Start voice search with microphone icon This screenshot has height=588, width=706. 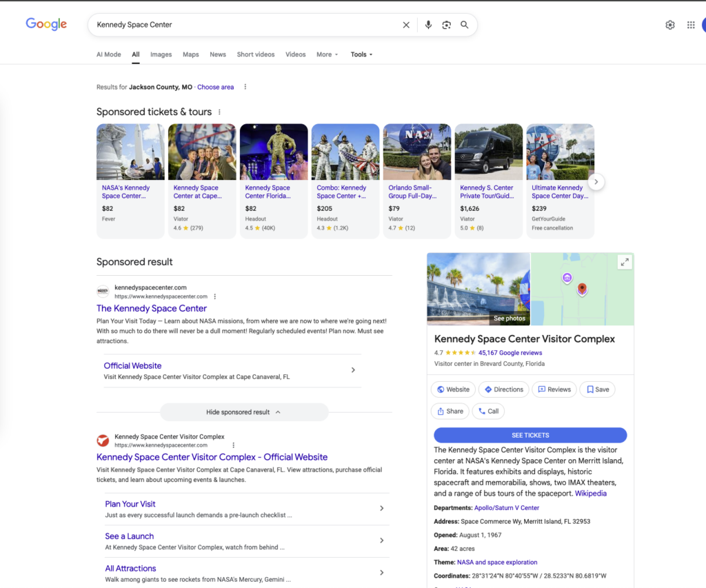[428, 25]
